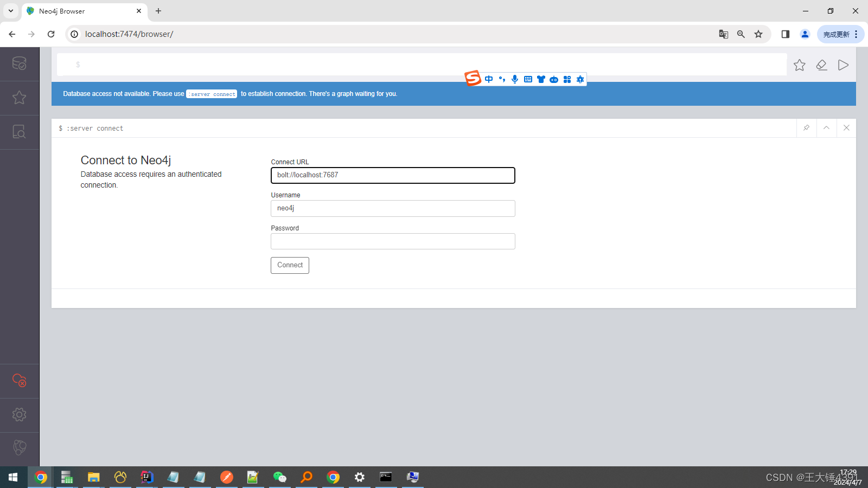This screenshot has height=488, width=868.
Task: Expand the tab search dropdown
Action: 11,11
